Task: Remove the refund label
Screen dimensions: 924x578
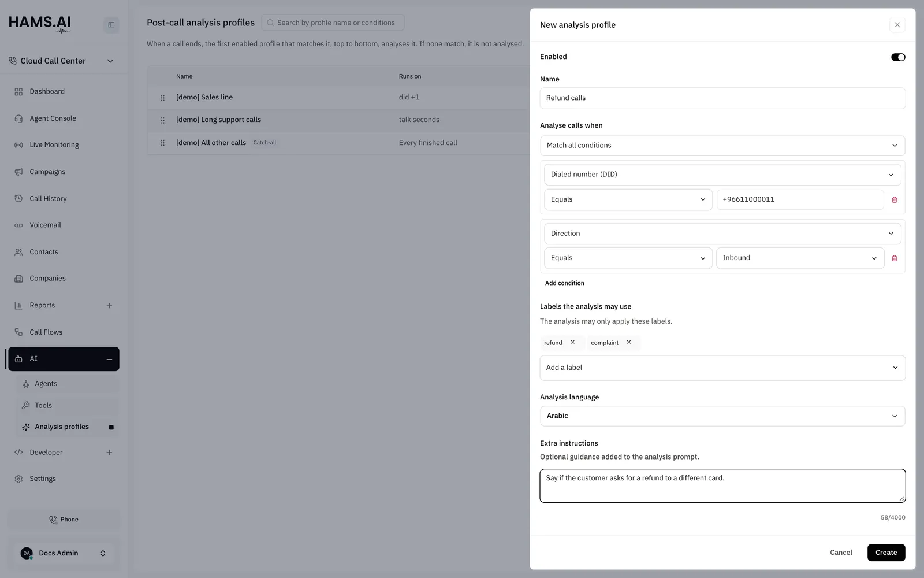Action: (573, 342)
